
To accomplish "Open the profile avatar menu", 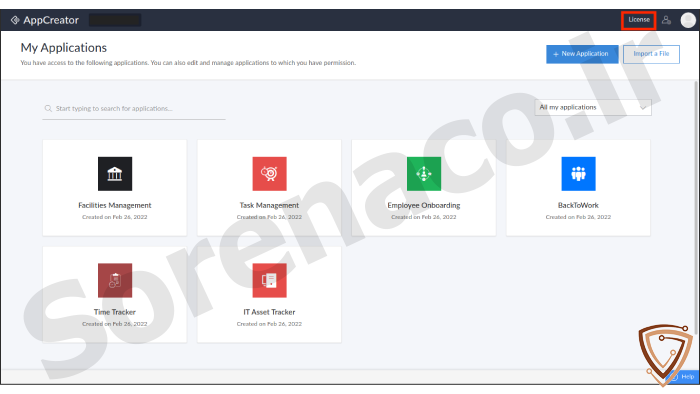I will pos(688,20).
